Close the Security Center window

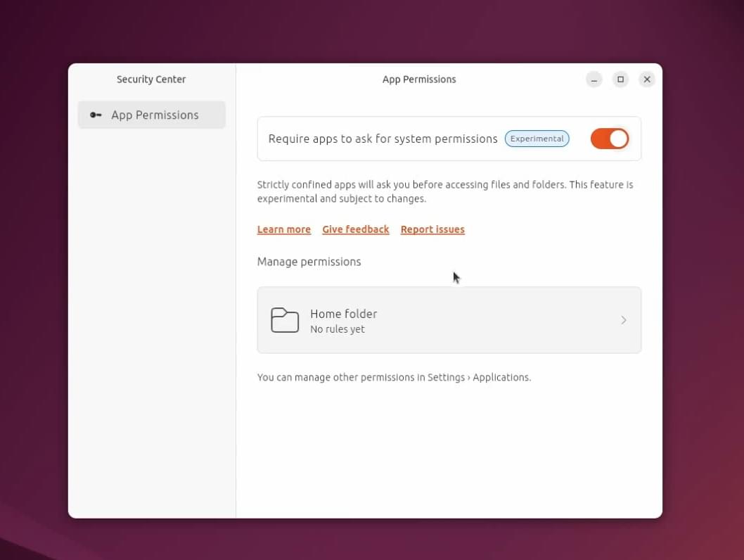tap(647, 79)
